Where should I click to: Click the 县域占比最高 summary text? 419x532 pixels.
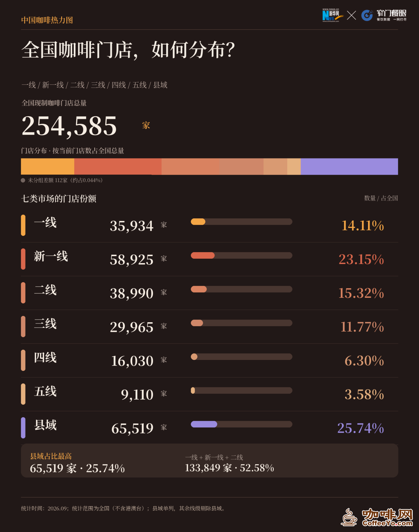51,456
